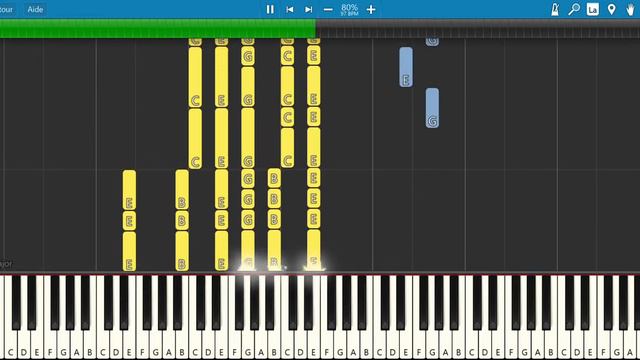Open the Aide menu
Image resolution: width=640 pixels, height=360 pixels.
pos(36,9)
